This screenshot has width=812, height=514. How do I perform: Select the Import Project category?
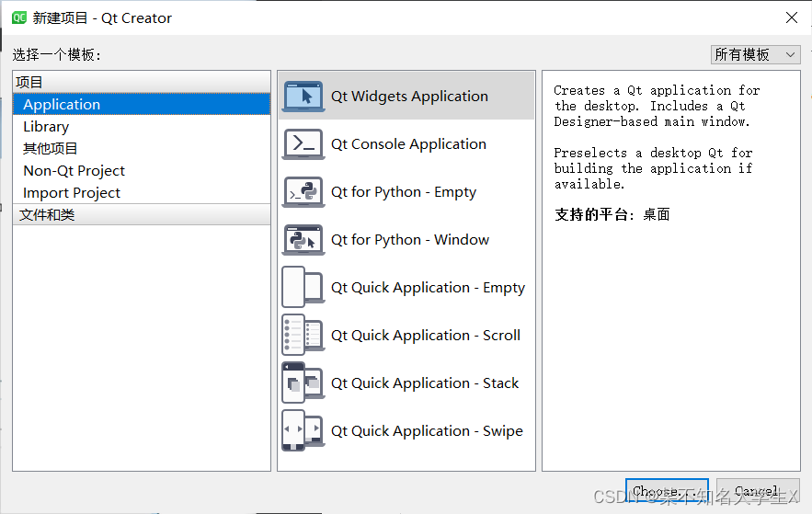(x=142, y=192)
